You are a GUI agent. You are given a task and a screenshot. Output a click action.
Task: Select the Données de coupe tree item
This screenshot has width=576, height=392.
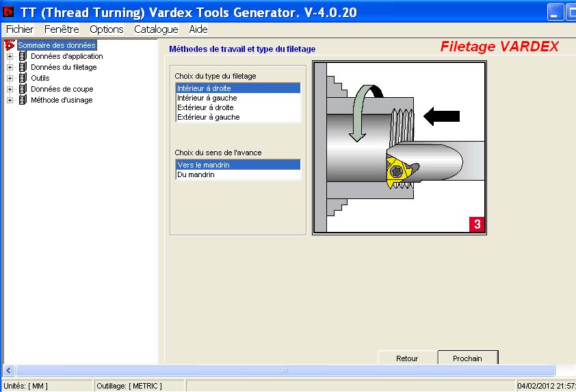pos(62,89)
